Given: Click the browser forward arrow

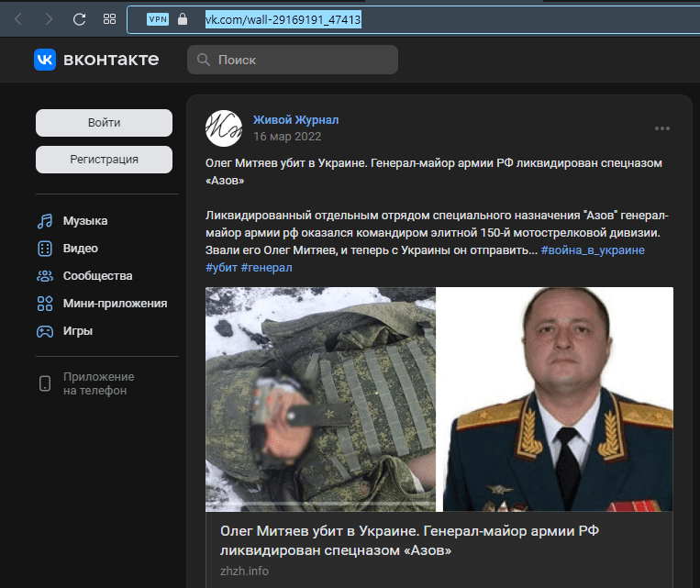Looking at the screenshot, I should coord(49,19).
